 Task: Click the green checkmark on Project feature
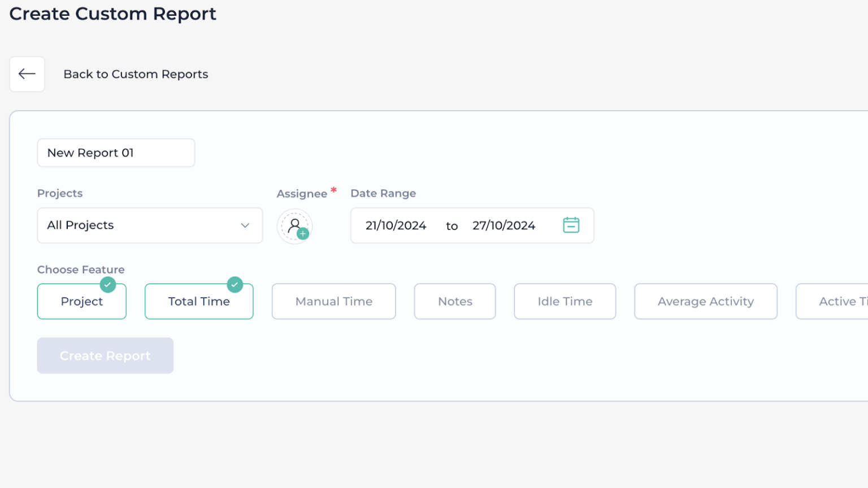(x=108, y=285)
